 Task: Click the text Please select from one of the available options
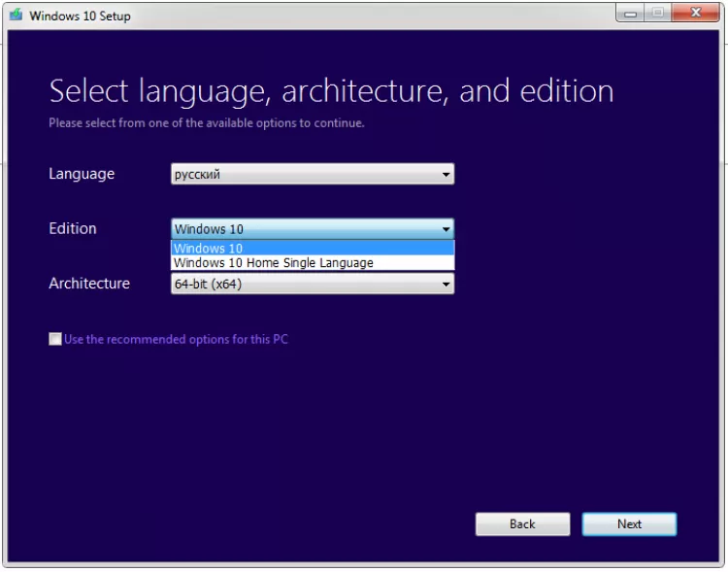pyautogui.click(x=207, y=123)
